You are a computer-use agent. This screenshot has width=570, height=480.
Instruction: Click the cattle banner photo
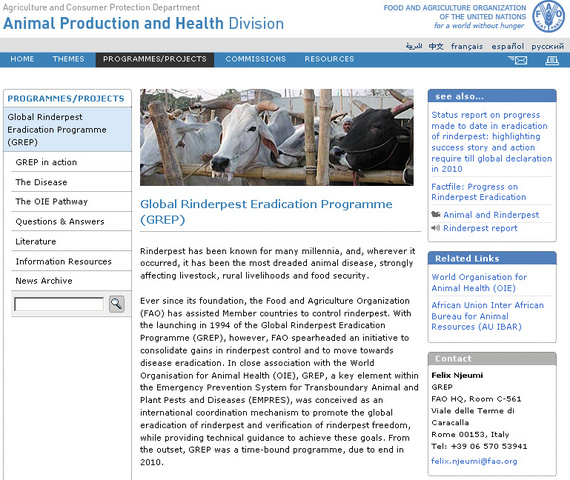pos(277,137)
